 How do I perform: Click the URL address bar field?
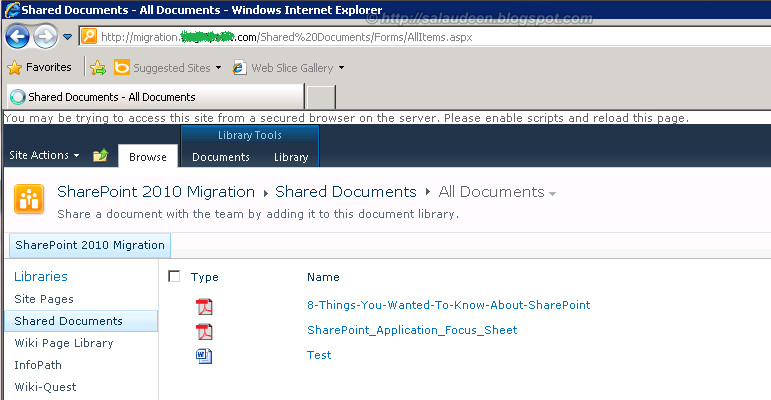(425, 37)
